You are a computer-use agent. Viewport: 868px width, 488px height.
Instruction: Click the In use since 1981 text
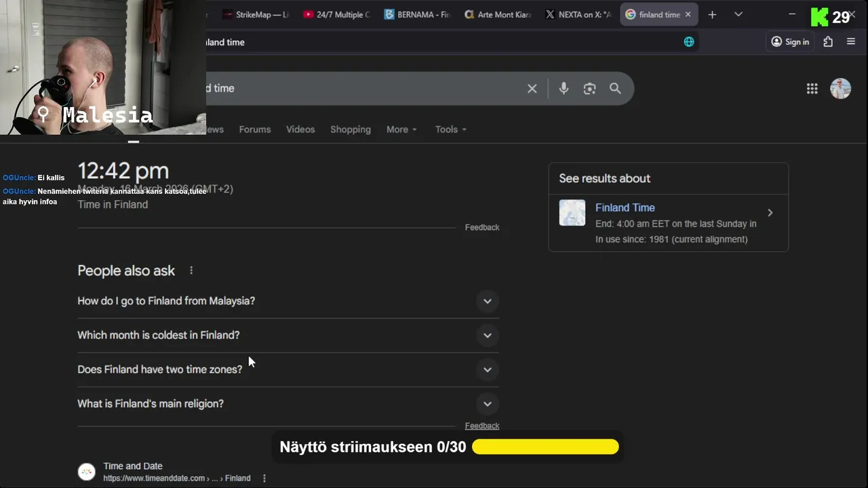pyautogui.click(x=671, y=239)
